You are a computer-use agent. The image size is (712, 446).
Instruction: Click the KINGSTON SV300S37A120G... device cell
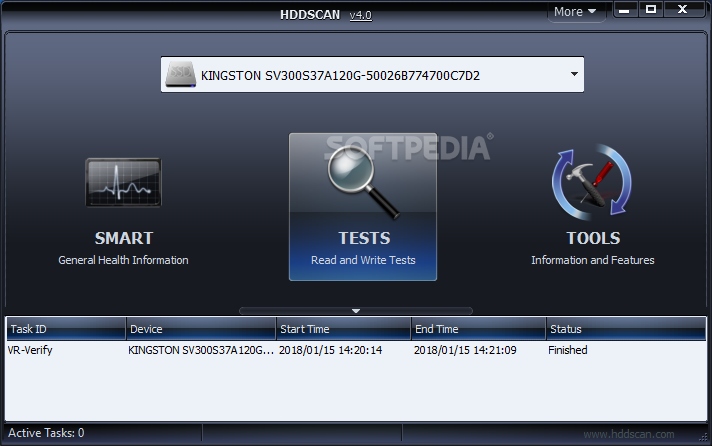click(x=201, y=350)
